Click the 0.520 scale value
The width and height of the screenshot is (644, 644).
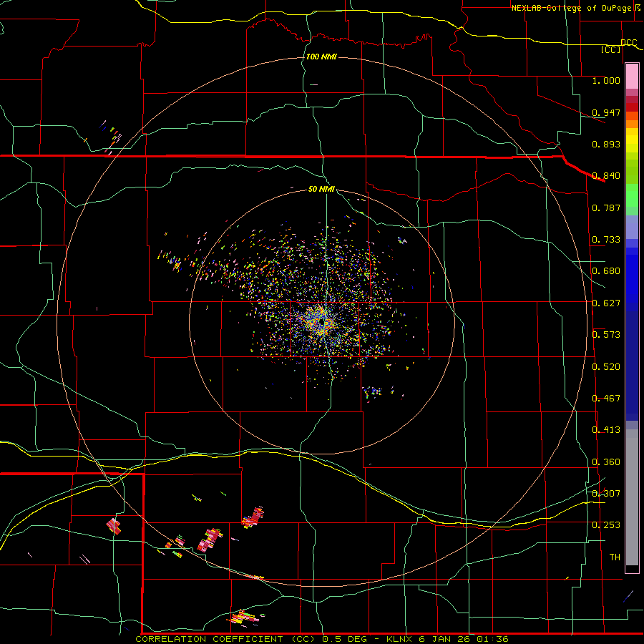606,367
